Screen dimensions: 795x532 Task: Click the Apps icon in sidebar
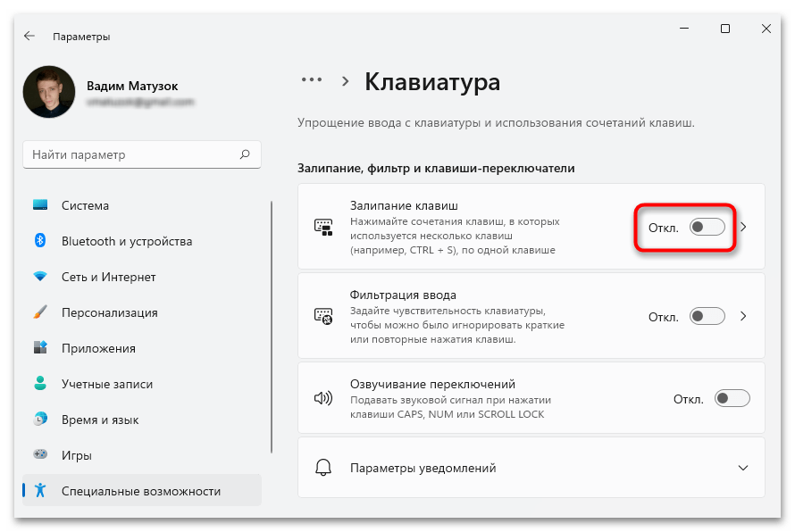click(x=40, y=348)
